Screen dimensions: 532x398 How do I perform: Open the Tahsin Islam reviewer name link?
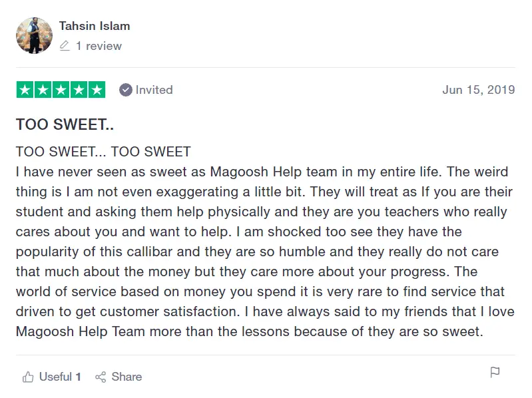(95, 26)
